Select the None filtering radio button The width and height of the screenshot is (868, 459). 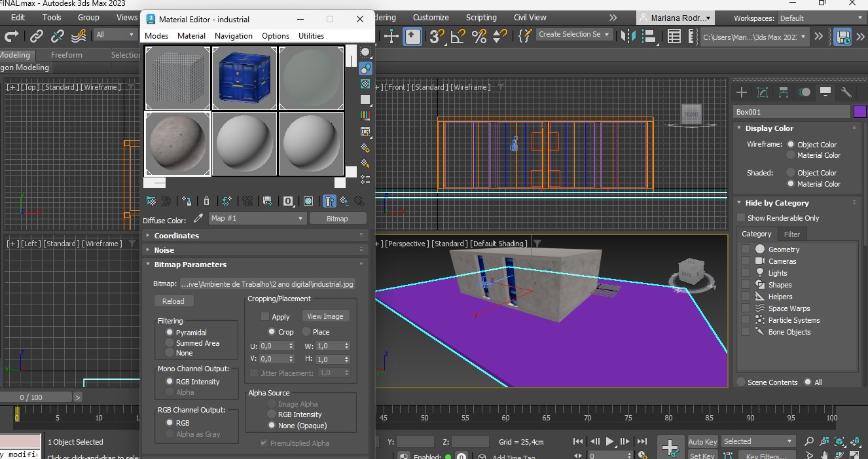pos(170,353)
